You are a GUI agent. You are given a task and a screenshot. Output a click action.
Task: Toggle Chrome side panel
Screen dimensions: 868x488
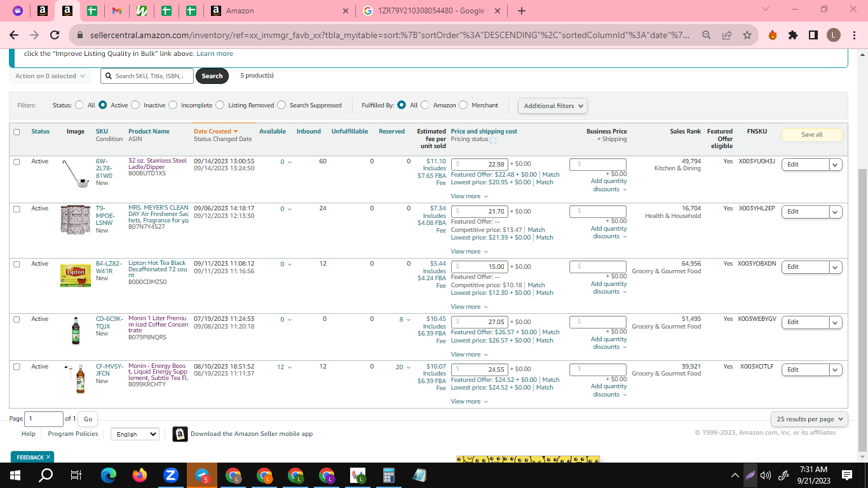(813, 36)
